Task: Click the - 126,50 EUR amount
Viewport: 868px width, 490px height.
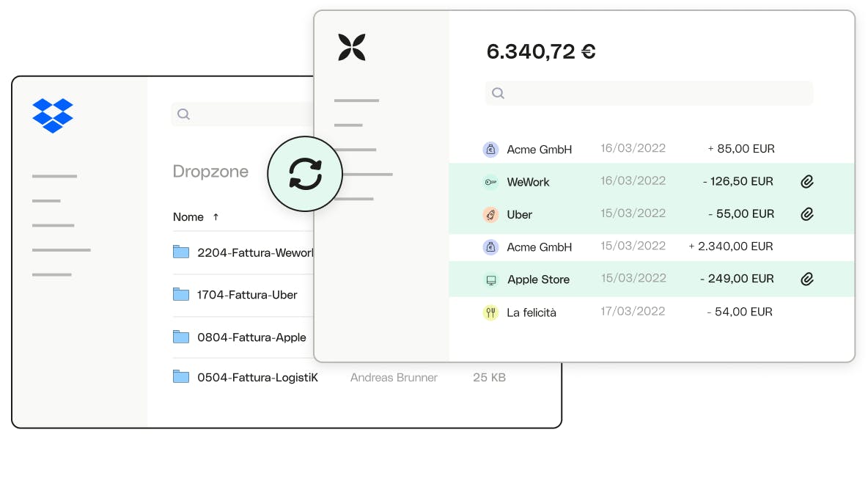Action: coord(738,182)
